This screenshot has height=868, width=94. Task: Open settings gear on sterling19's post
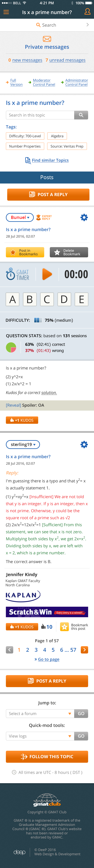click(x=84, y=444)
